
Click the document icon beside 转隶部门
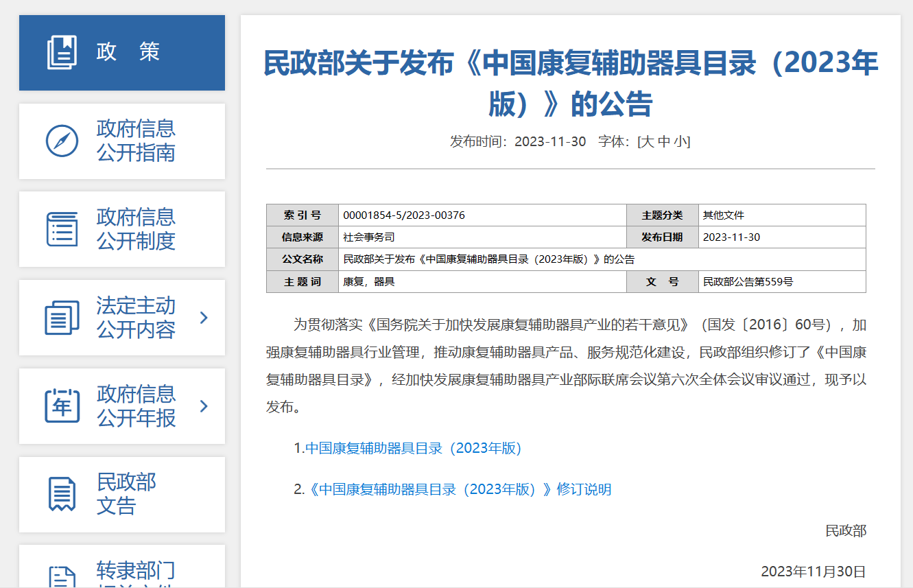[62, 576]
